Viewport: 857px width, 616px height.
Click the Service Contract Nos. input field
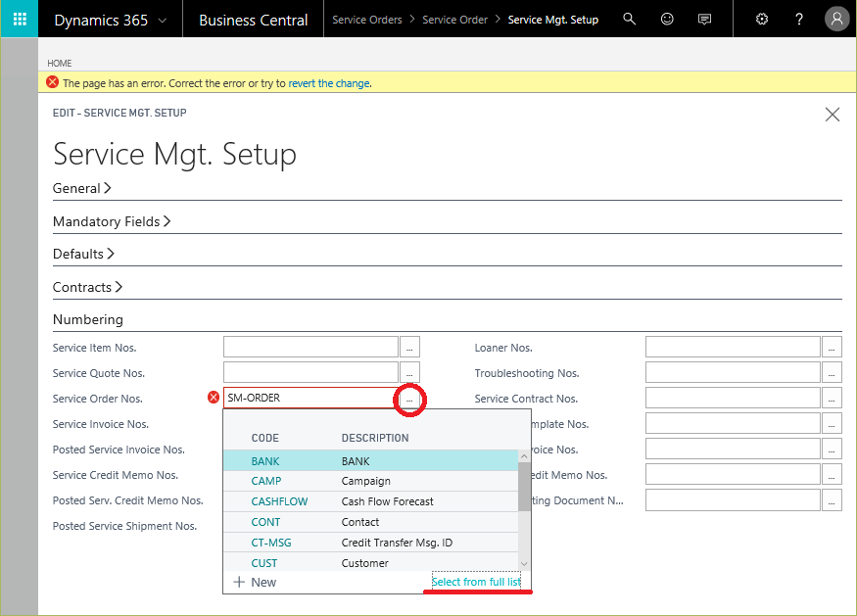click(733, 398)
